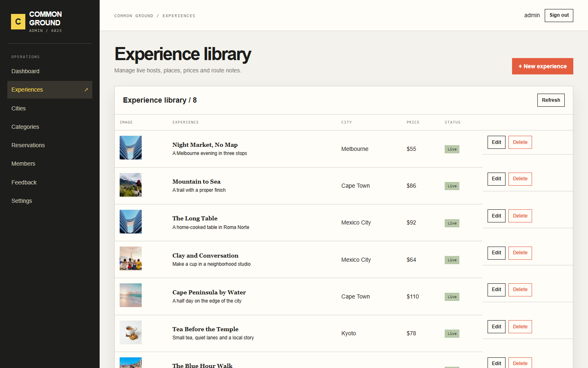588x368 pixels.
Task: Click the Clay and Conversation image
Action: [131, 258]
